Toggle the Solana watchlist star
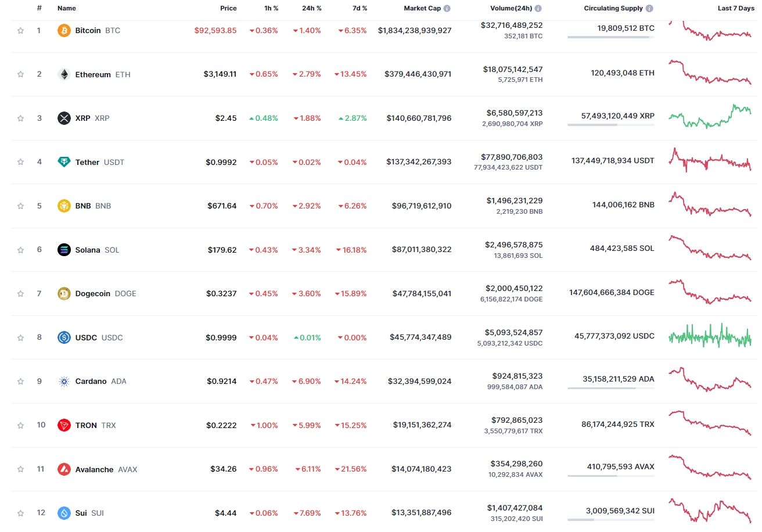The height and width of the screenshot is (532, 762). coord(21,250)
